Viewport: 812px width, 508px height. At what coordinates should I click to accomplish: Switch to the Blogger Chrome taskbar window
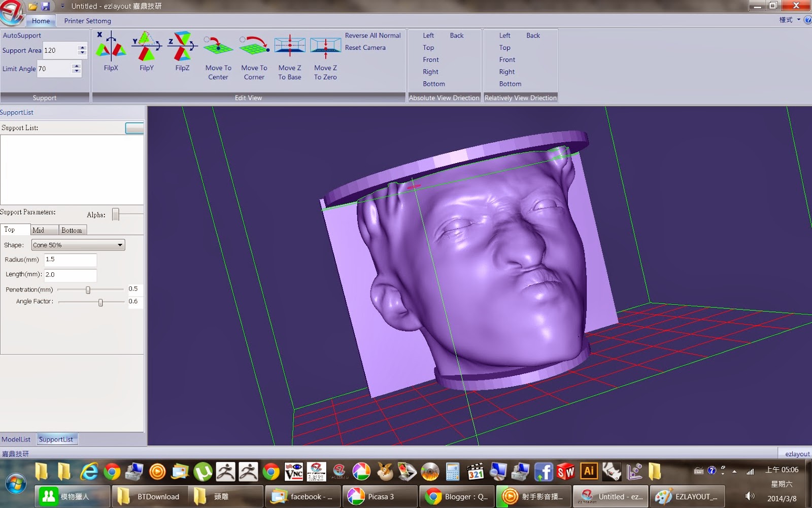pos(457,496)
